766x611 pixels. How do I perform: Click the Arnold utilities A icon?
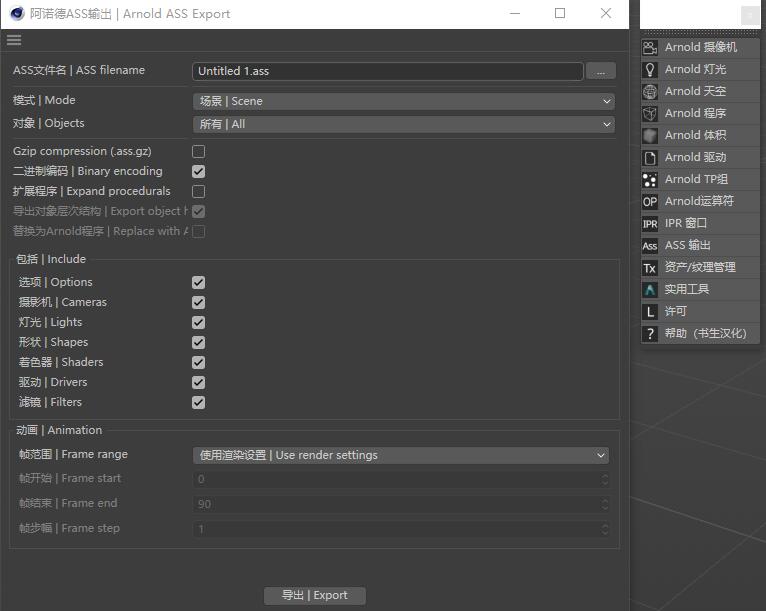coord(650,290)
